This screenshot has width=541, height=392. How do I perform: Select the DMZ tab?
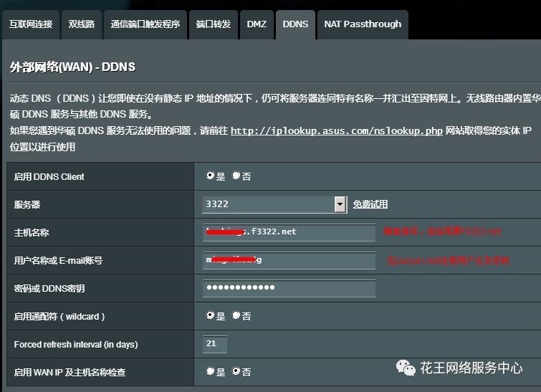(x=257, y=24)
